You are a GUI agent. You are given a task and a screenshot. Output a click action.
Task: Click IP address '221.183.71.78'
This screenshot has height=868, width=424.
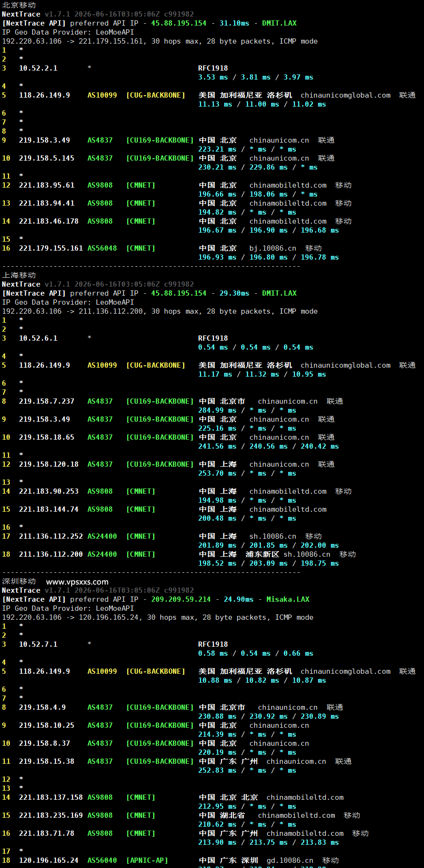click(46, 833)
